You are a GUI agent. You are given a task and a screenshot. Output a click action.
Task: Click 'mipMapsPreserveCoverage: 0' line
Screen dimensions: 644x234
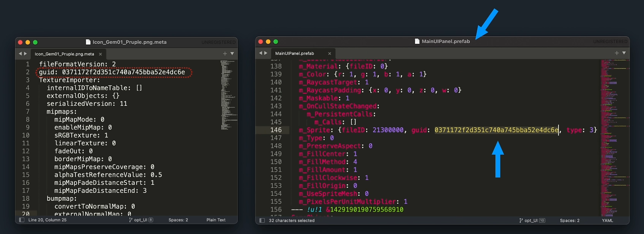[104, 167]
